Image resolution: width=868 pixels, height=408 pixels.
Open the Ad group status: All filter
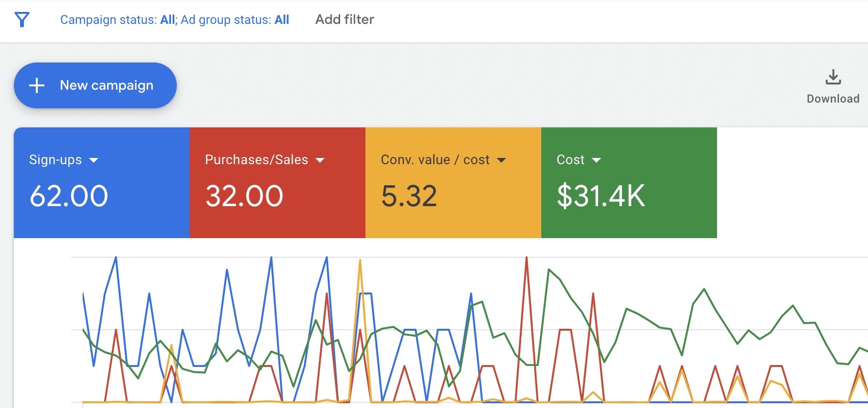pyautogui.click(x=235, y=20)
